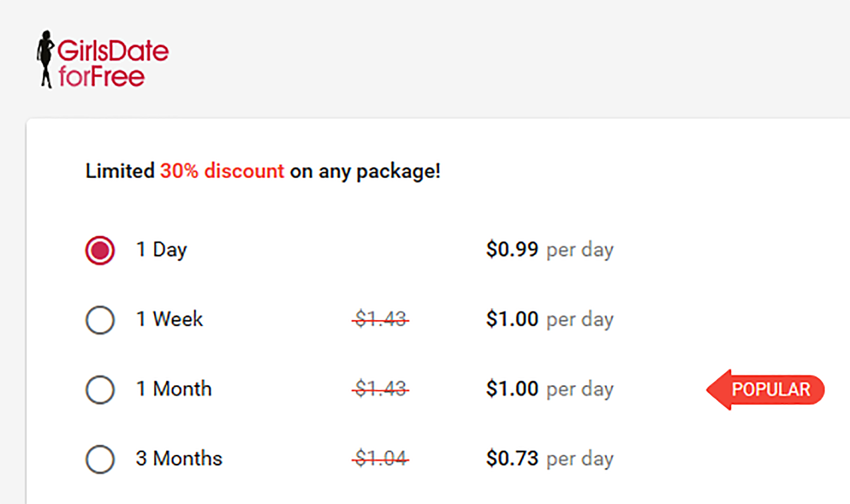This screenshot has width=850, height=504.
Task: Click the woman silhouette logo icon
Action: (x=45, y=59)
